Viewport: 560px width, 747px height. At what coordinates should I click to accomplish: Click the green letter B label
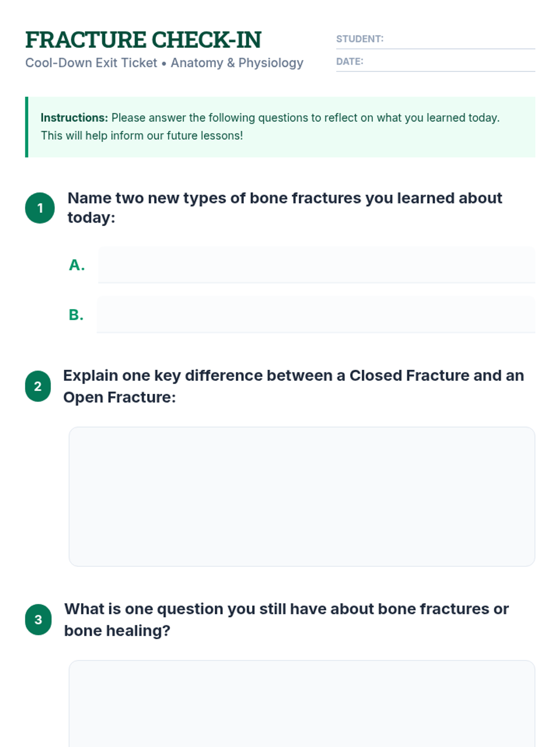pos(76,315)
